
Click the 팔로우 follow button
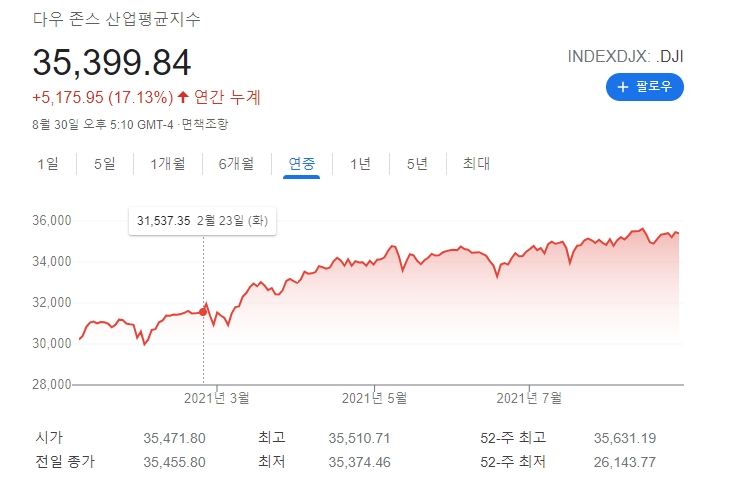[645, 87]
